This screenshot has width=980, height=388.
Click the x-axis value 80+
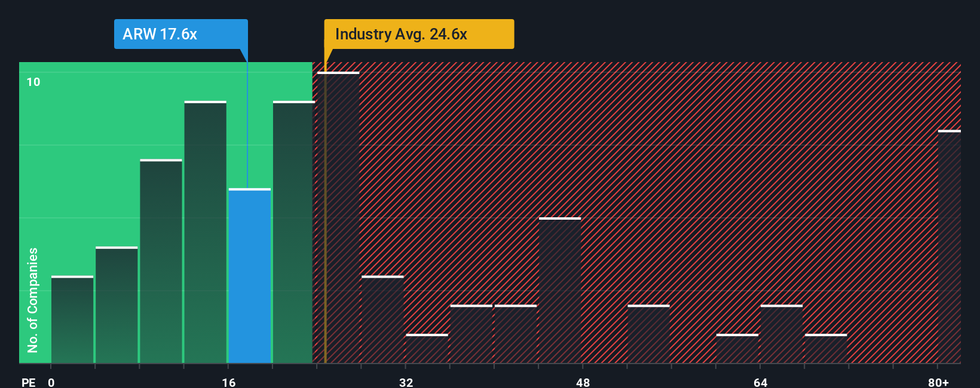coord(938,382)
